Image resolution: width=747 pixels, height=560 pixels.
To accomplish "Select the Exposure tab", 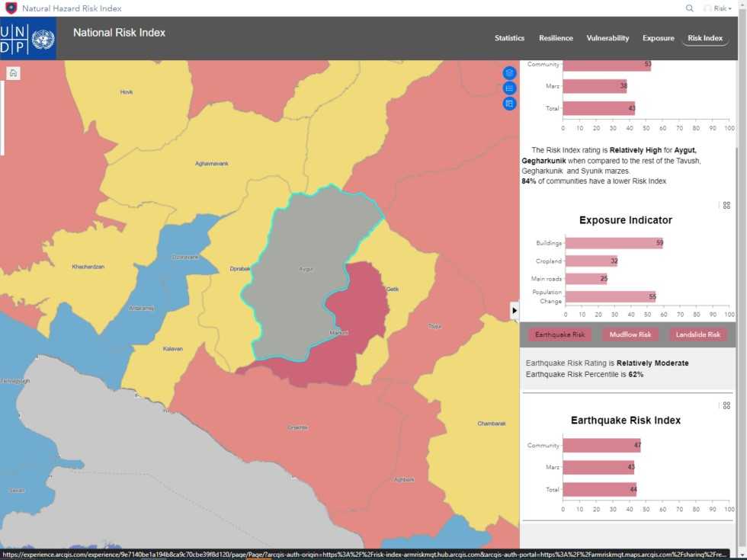I will click(x=658, y=38).
